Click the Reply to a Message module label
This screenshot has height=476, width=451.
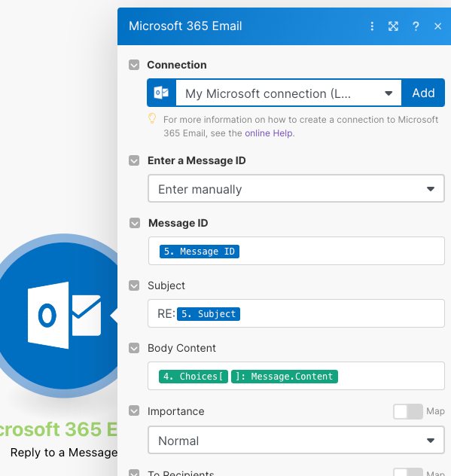64,453
